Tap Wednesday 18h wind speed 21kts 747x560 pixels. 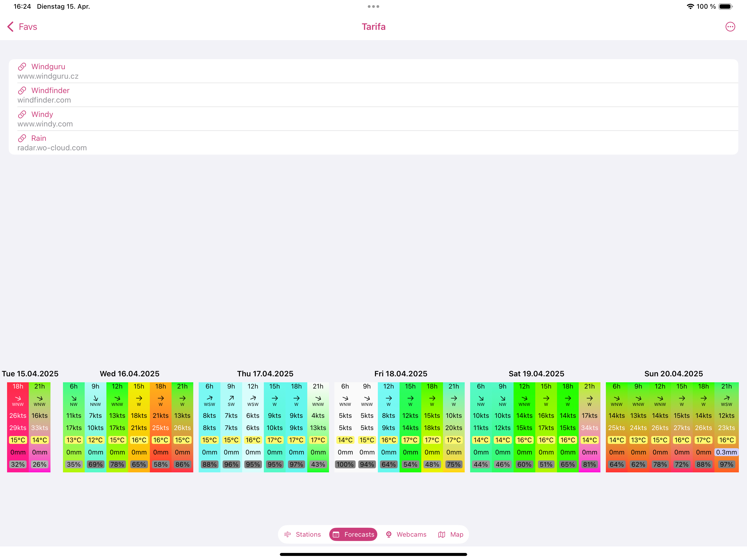pyautogui.click(x=160, y=416)
